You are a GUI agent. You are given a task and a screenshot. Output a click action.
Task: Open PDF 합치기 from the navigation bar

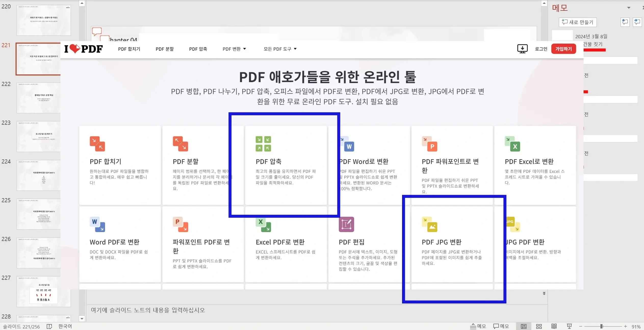tap(129, 49)
